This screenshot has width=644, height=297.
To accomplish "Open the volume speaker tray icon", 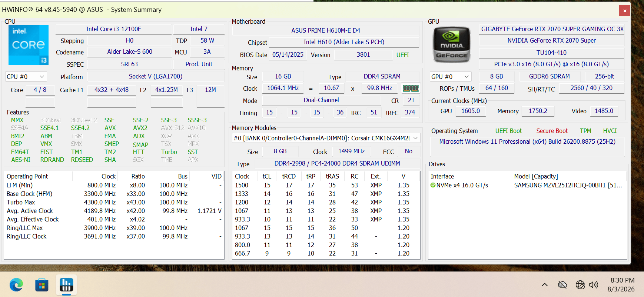I will point(594,285).
